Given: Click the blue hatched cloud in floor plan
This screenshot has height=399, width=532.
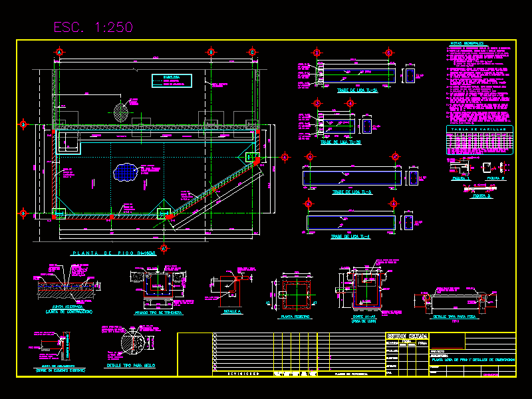Looking at the screenshot, I should tap(124, 173).
